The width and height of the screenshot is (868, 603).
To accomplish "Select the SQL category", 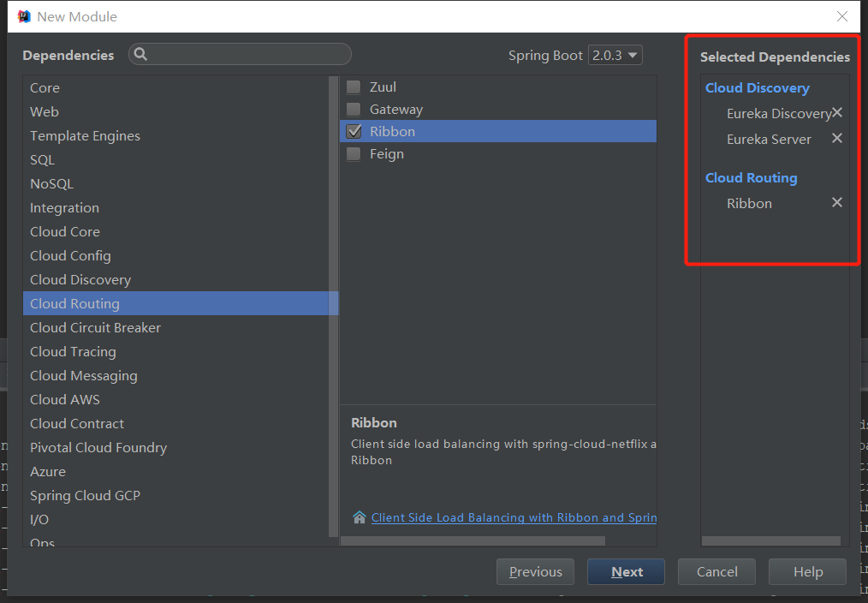I will click(x=176, y=160).
